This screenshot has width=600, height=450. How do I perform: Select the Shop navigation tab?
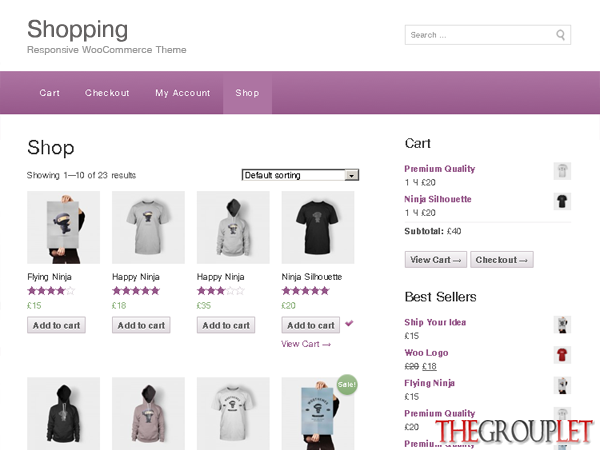pyautogui.click(x=247, y=93)
